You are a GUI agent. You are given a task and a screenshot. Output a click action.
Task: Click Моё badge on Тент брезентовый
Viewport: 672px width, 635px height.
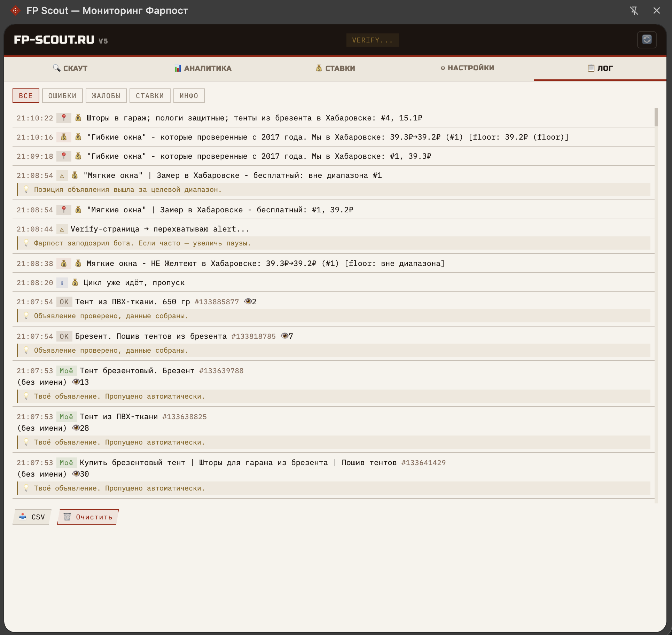pos(66,371)
